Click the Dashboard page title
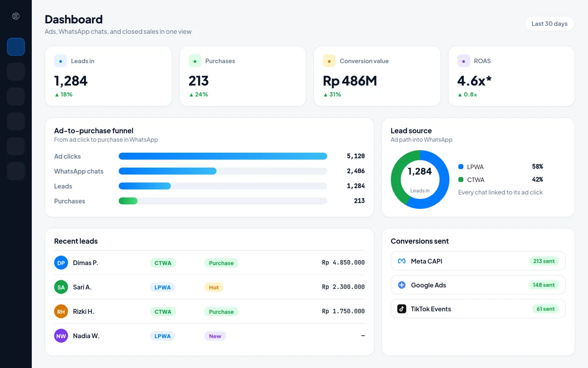 (73, 19)
